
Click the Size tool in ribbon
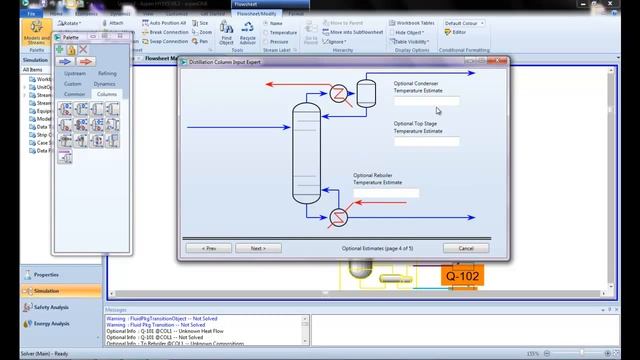[x=200, y=23]
